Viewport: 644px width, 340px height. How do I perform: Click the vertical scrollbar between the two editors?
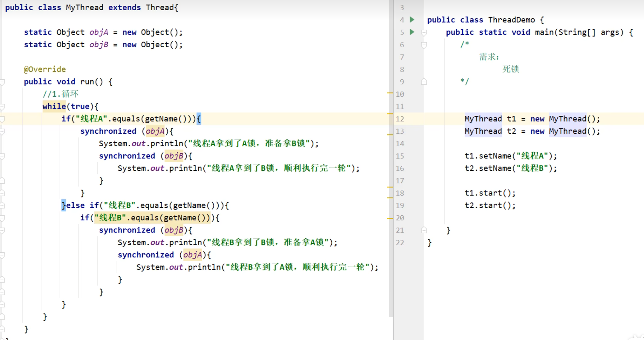tap(391, 256)
